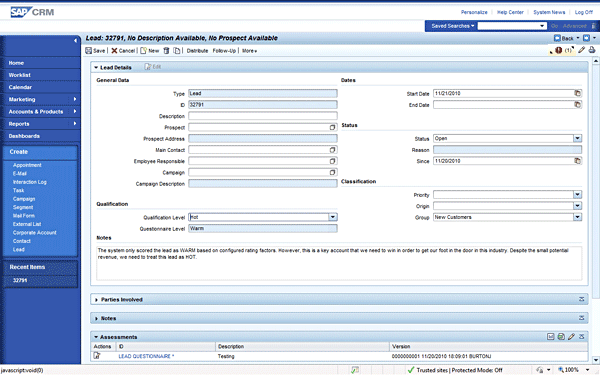Open the End Date calendar picker
The image size is (600, 375).
click(x=577, y=104)
